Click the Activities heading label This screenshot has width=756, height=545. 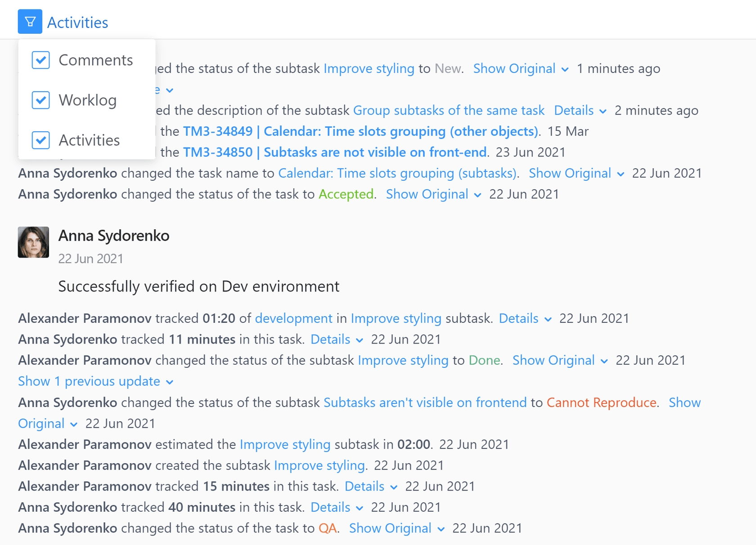[77, 22]
